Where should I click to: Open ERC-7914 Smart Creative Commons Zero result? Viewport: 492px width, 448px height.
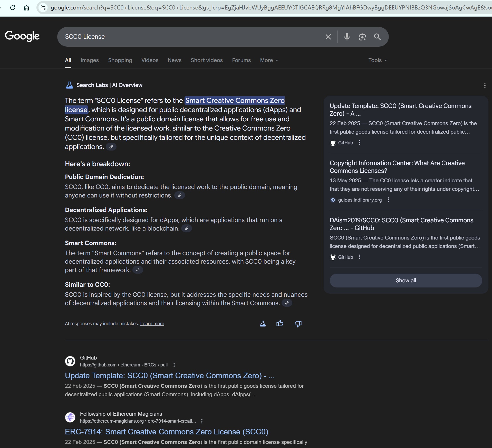click(167, 432)
